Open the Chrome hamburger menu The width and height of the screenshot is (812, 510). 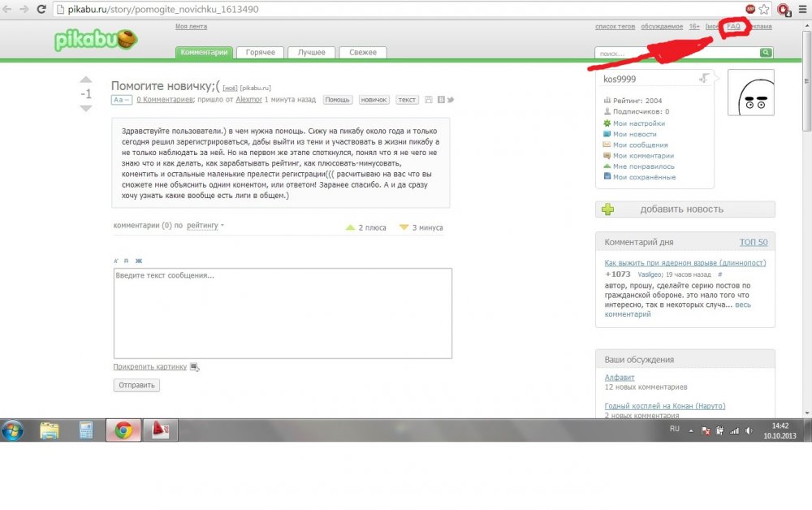[802, 10]
